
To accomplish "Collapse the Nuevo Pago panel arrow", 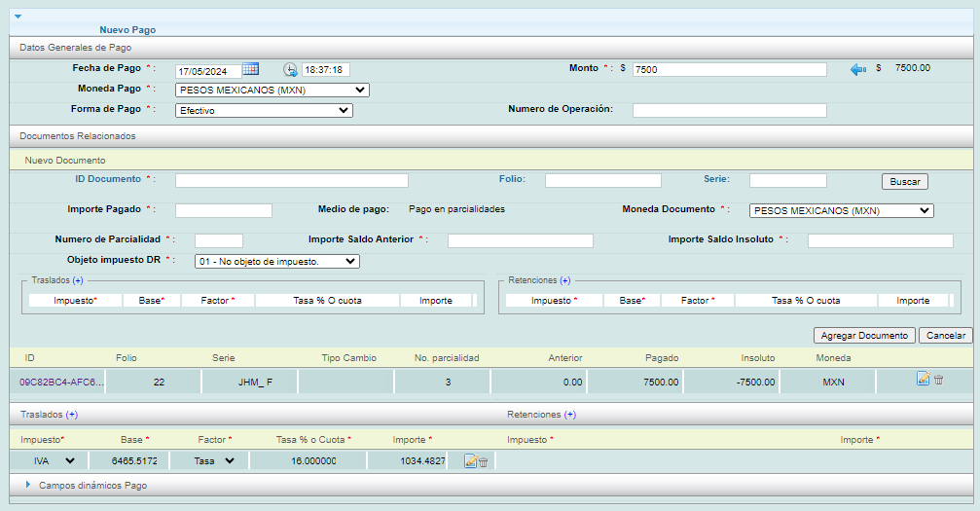I will (x=18, y=17).
